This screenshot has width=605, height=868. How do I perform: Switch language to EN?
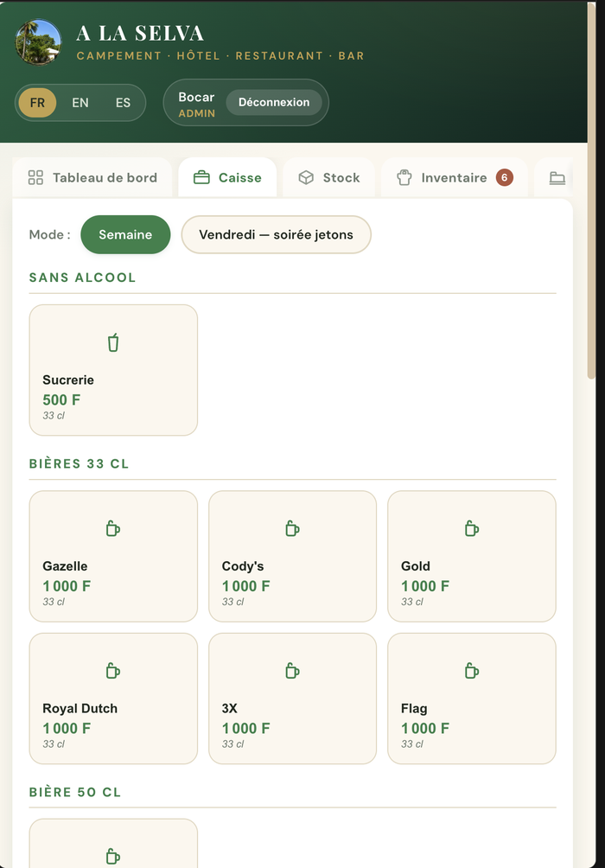click(80, 102)
